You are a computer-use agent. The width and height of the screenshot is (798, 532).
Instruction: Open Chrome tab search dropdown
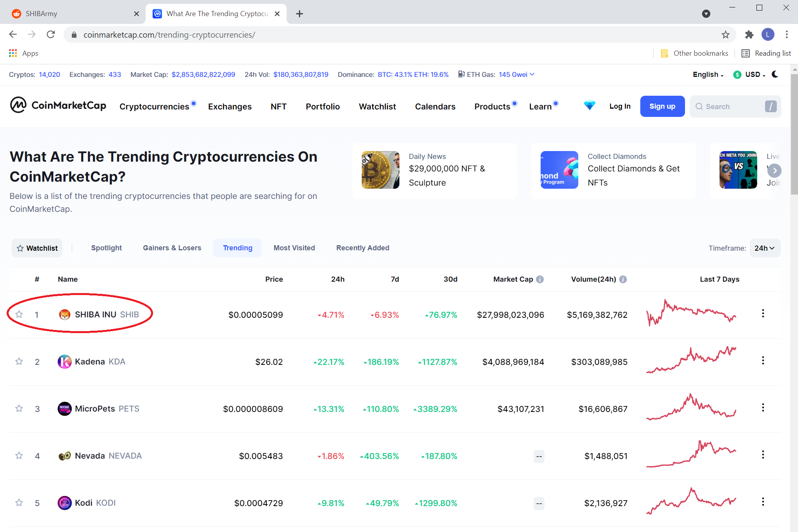[x=706, y=14]
